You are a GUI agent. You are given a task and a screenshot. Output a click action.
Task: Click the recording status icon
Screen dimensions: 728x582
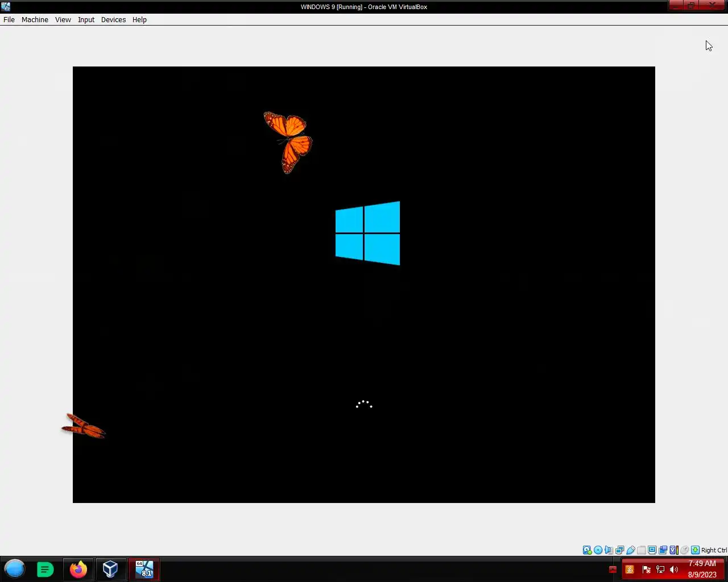(663, 550)
